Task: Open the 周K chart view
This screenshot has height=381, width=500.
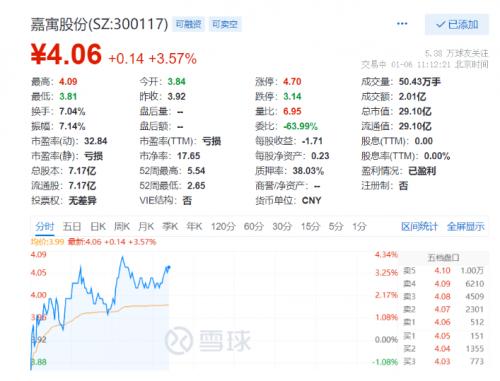Action: click(122, 227)
